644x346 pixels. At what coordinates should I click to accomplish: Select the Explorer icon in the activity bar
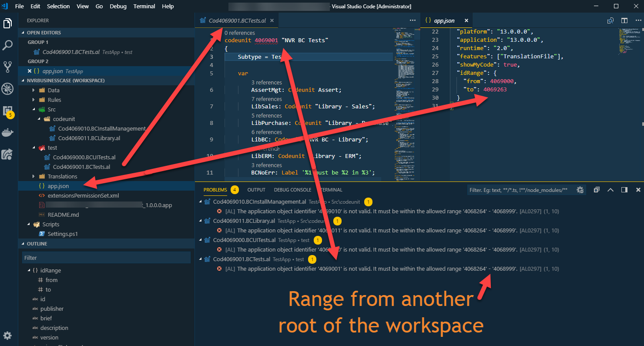(7, 24)
